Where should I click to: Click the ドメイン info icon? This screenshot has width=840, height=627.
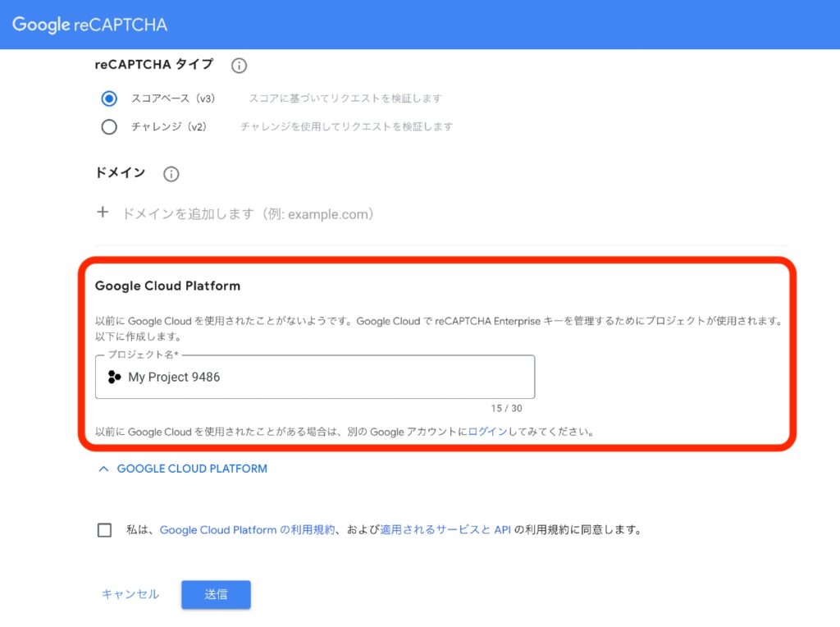[x=171, y=174]
